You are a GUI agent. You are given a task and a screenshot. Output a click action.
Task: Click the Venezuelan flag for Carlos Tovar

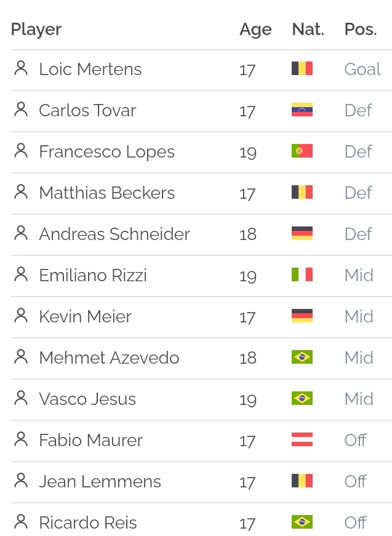[302, 110]
